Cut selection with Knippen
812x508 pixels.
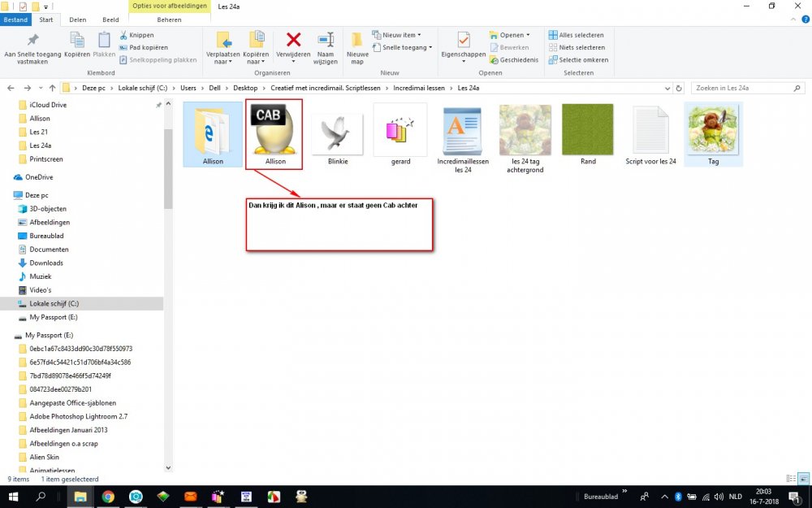(x=136, y=35)
